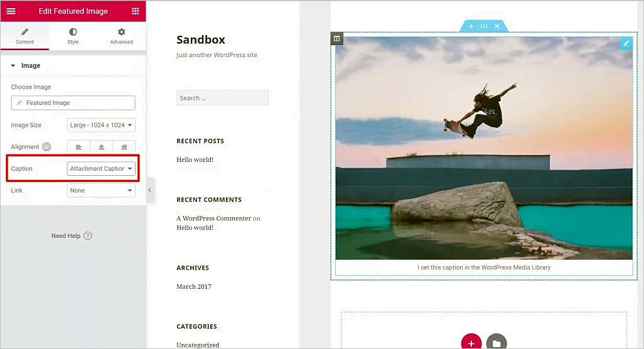644x349 pixels.
Task: Click the responsive mode icon beside Alignment
Action: pyautogui.click(x=46, y=147)
